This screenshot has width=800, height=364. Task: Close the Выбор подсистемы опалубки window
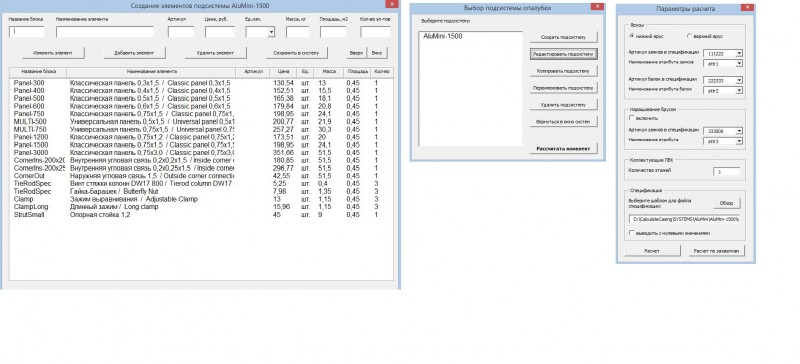[x=597, y=7]
